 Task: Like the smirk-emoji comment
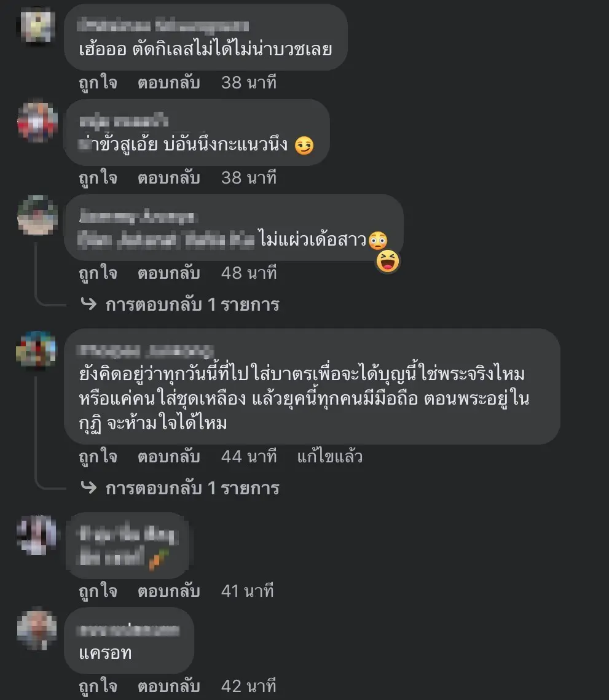pyautogui.click(x=98, y=178)
